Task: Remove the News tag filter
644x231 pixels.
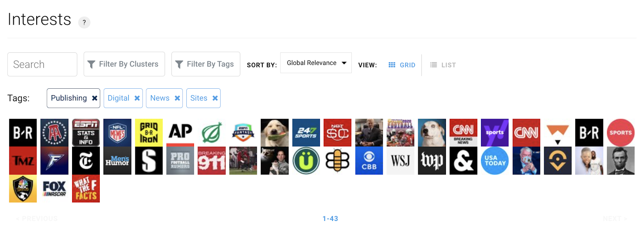Action: (x=177, y=98)
